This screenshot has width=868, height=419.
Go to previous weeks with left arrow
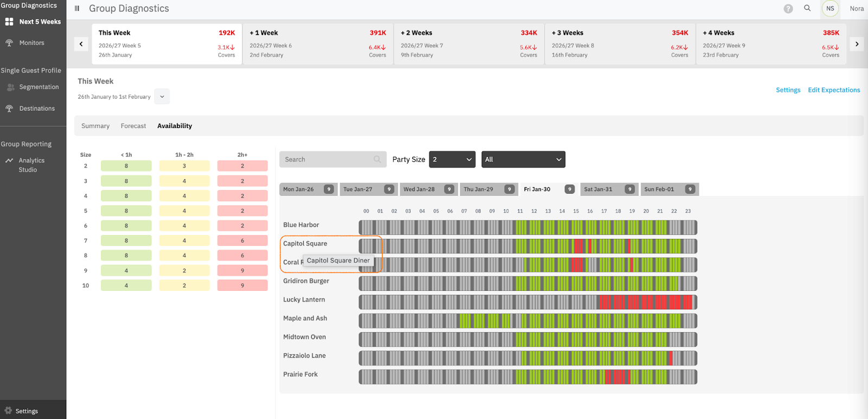click(x=81, y=44)
